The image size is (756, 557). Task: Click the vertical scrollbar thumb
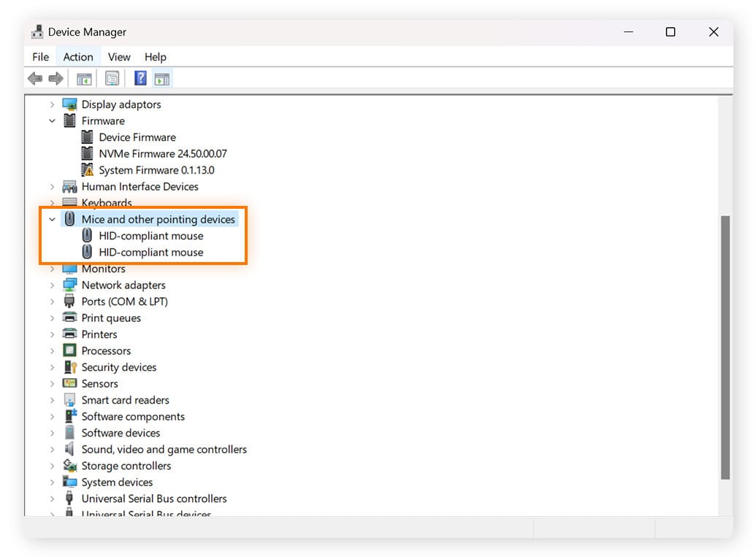coord(725,347)
